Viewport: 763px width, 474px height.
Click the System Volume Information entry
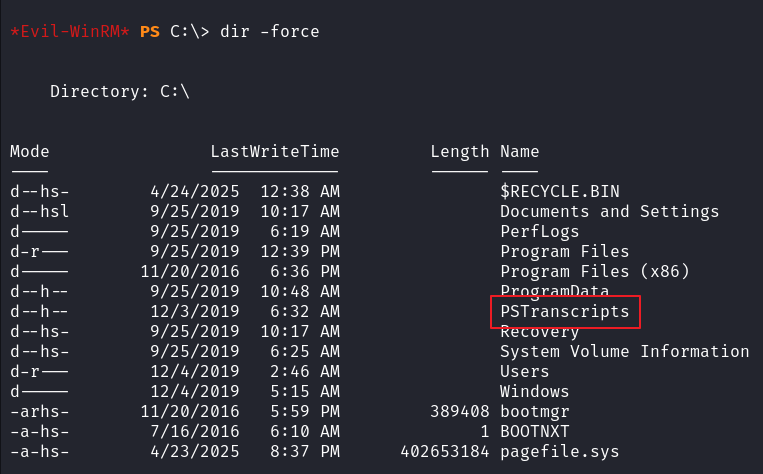(624, 352)
